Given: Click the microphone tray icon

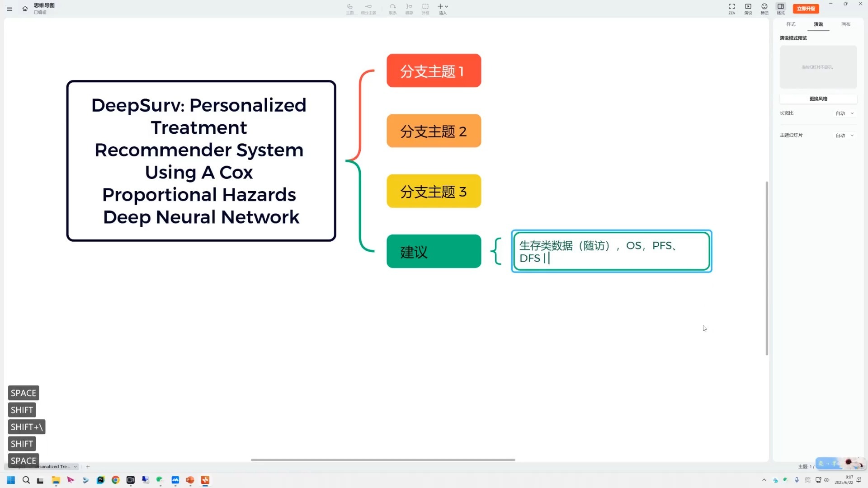Looking at the screenshot, I should click(x=797, y=480).
